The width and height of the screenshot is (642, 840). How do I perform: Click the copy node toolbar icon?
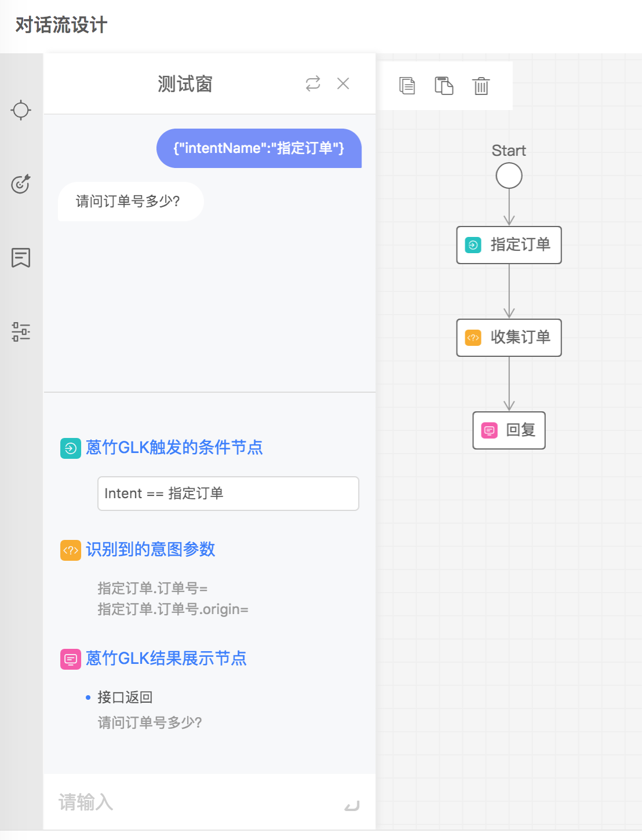point(407,86)
